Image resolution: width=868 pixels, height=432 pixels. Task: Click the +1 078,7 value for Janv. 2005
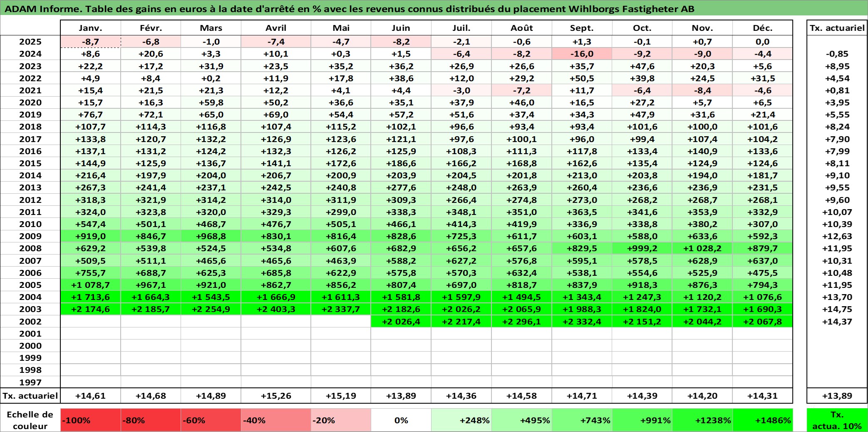[91, 285]
